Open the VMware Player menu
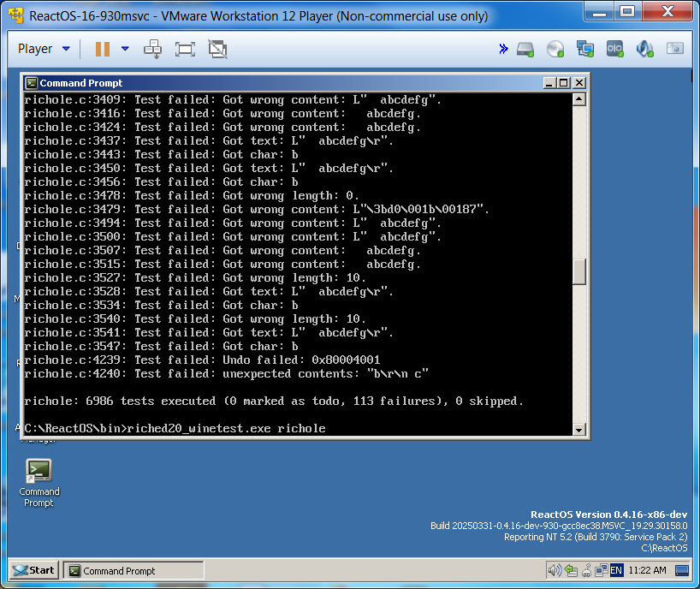 tap(44, 49)
